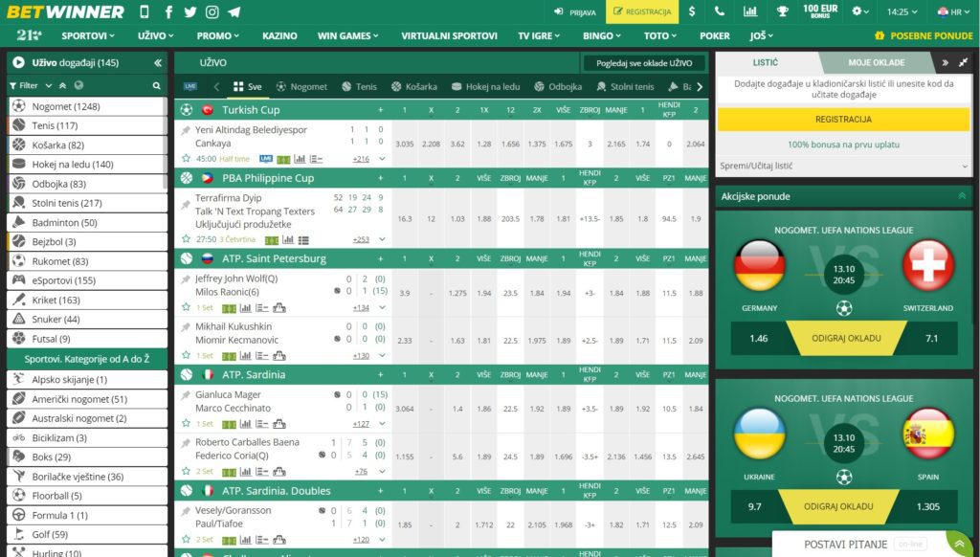Open the Još dropdown menu

(761, 35)
